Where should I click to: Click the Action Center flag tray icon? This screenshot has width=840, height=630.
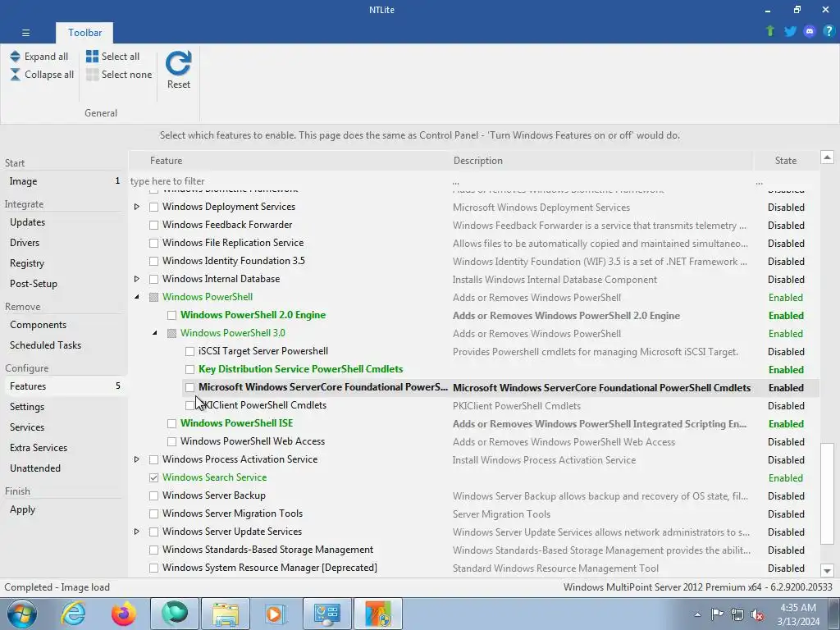click(717, 614)
